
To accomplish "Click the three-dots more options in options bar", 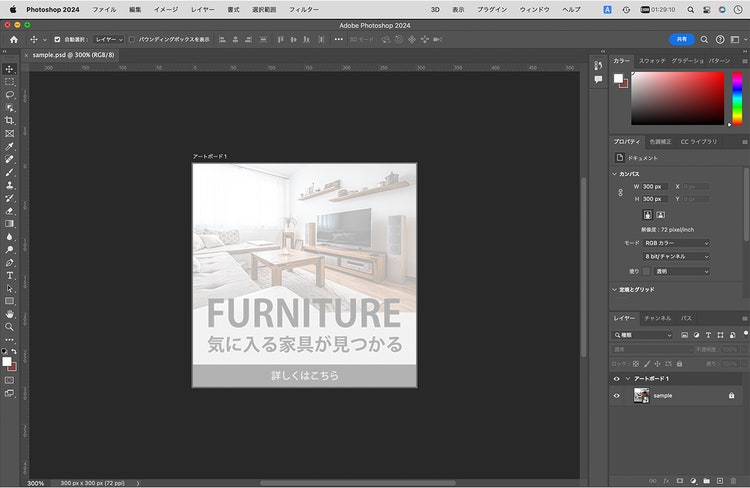I will pos(339,39).
